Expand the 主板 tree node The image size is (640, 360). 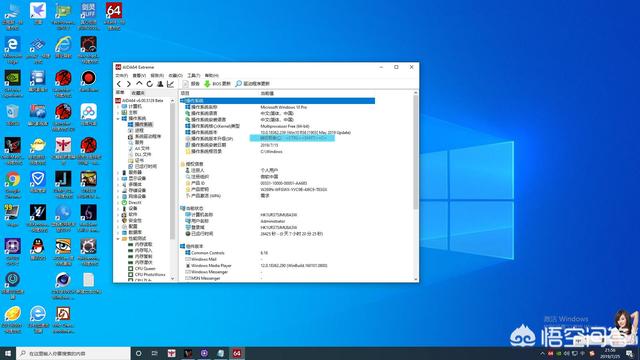coord(118,112)
